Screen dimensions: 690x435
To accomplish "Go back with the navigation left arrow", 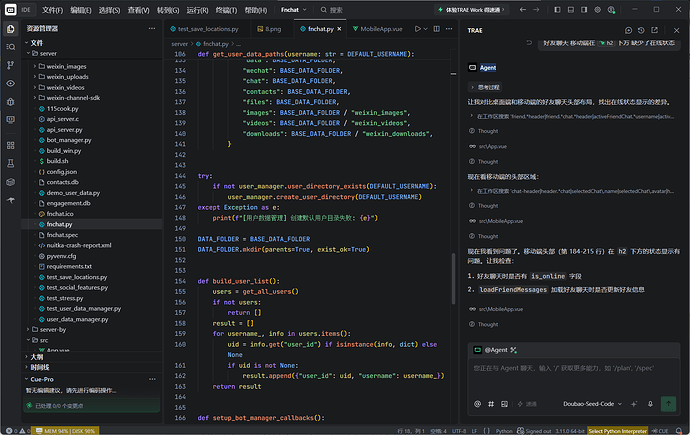I will 522,10.
